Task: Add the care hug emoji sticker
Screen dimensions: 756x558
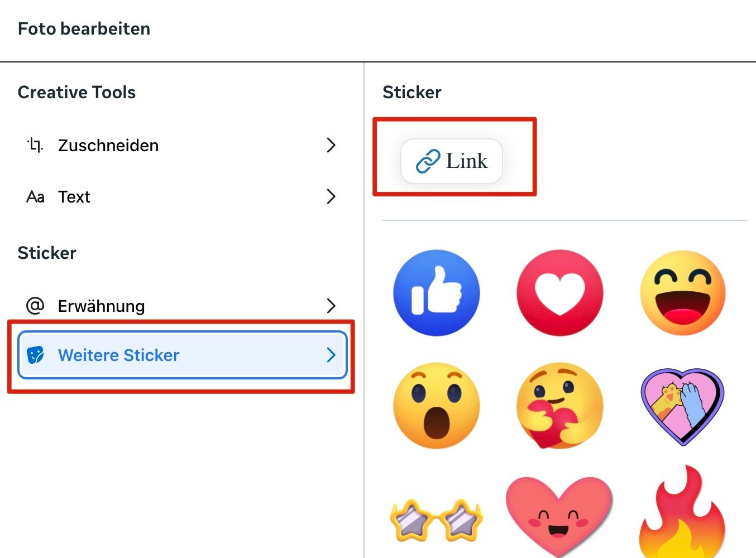Action: [x=560, y=406]
